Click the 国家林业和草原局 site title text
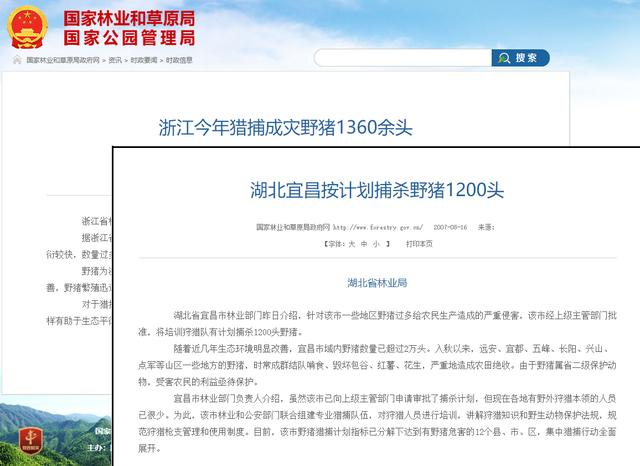 [x=129, y=19]
